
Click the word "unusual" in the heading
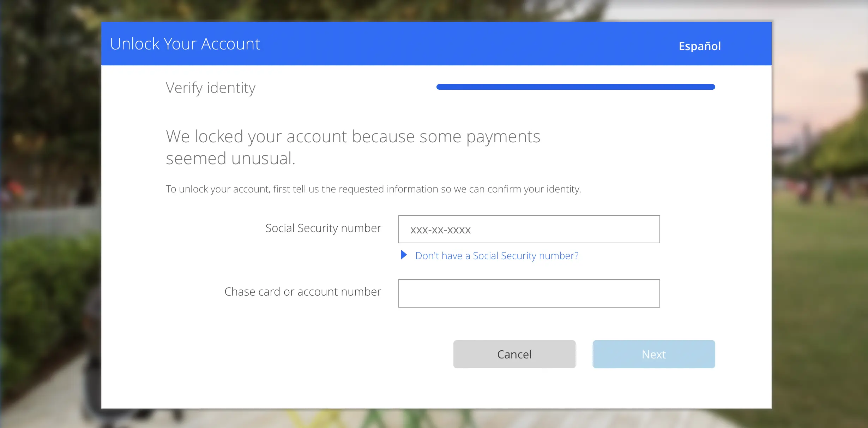[x=263, y=159]
